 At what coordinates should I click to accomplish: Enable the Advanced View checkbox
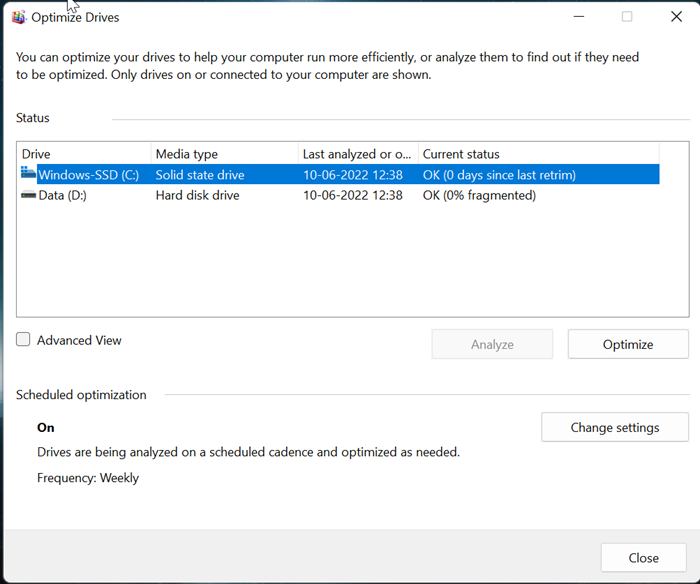[24, 340]
